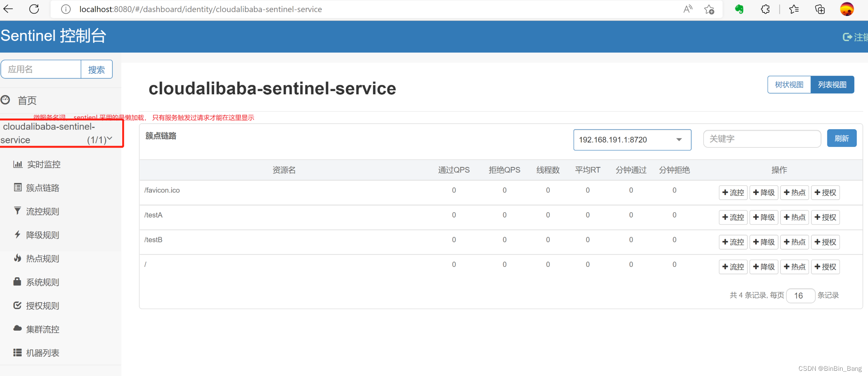The height and width of the screenshot is (376, 868).
Task: Open the browser profile avatar
Action: [x=847, y=9]
